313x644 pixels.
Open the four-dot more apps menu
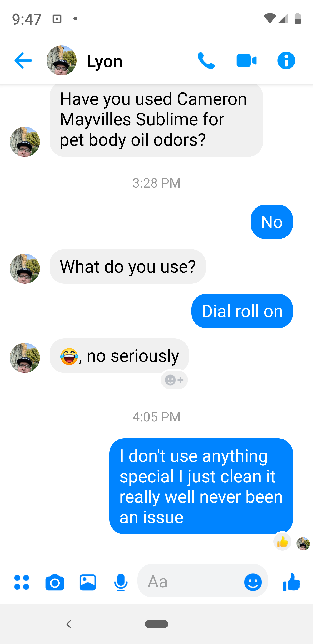click(22, 582)
